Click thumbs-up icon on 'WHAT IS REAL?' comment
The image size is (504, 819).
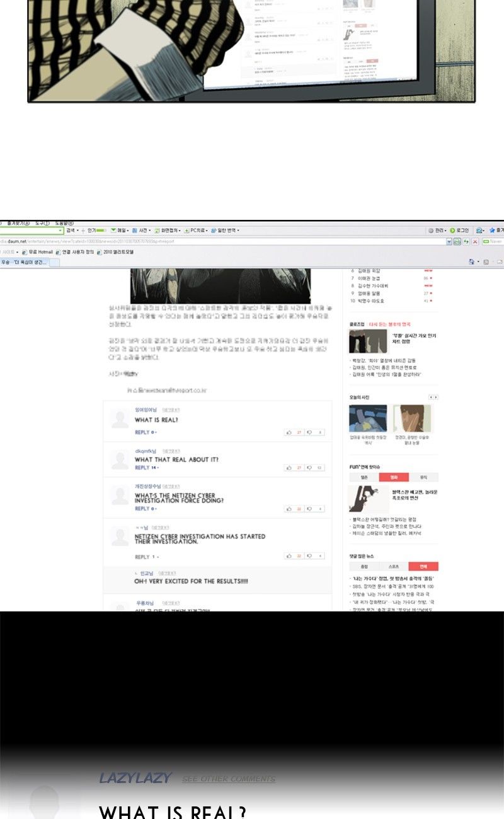(289, 432)
